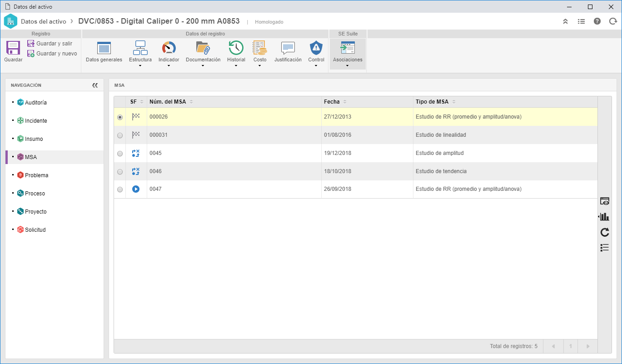Screen dimensions: 622x364
Task: Open Datos generales section
Action: [x=104, y=52]
